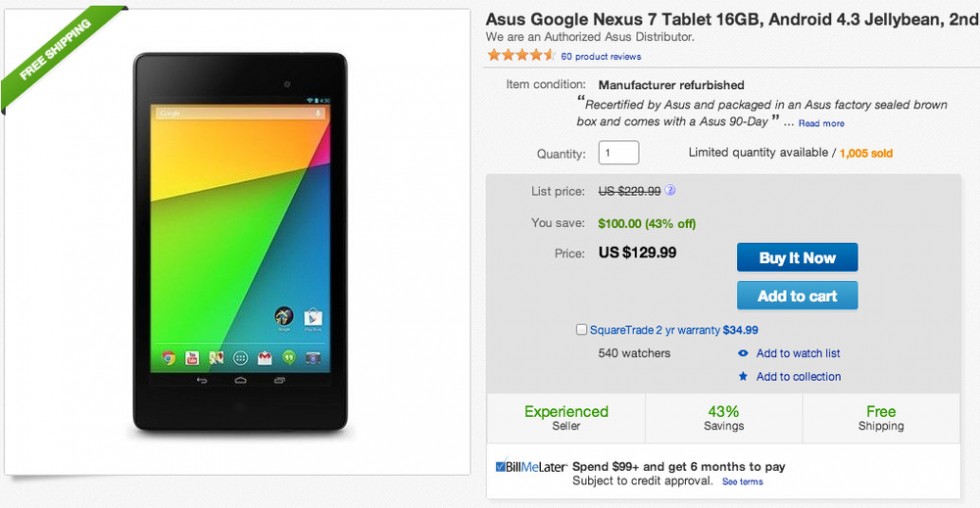The width and height of the screenshot is (980, 508).
Task: Click the five-star rating graphic
Action: click(x=520, y=56)
